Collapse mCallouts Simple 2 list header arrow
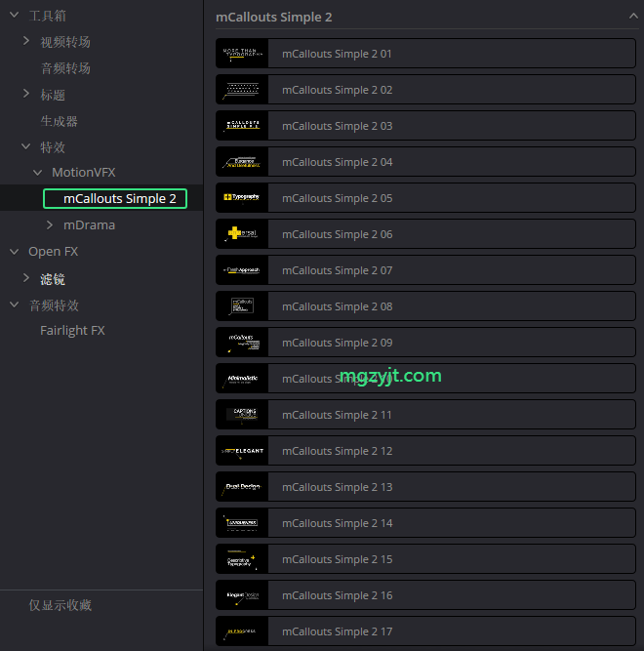Screen dimensions: 644x651 click(x=633, y=17)
